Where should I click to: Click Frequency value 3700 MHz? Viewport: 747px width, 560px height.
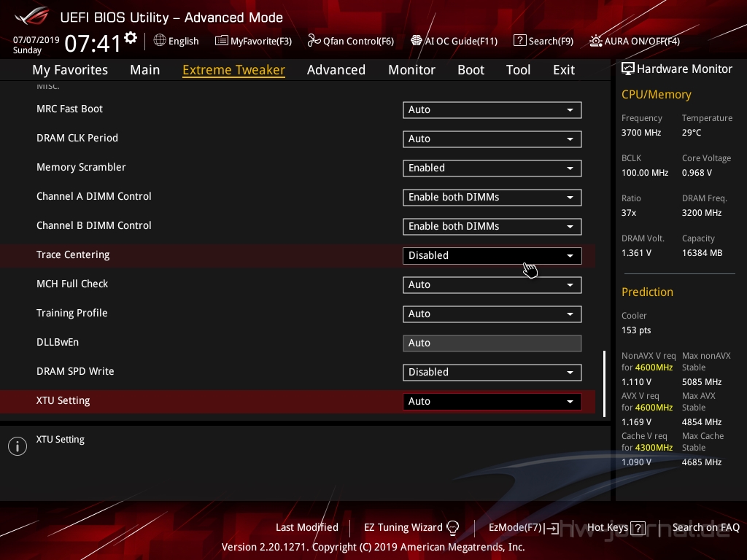(x=641, y=133)
